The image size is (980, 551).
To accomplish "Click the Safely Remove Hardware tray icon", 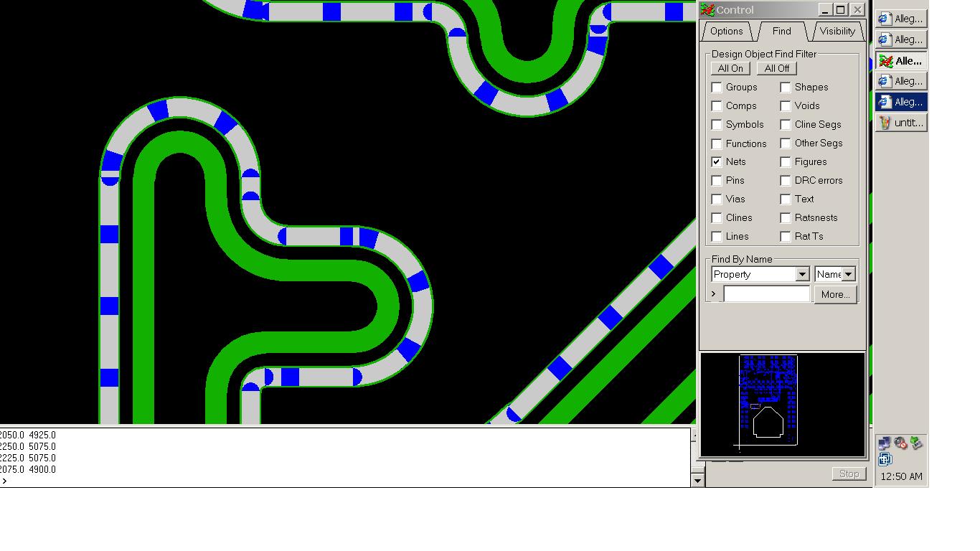I will (915, 443).
